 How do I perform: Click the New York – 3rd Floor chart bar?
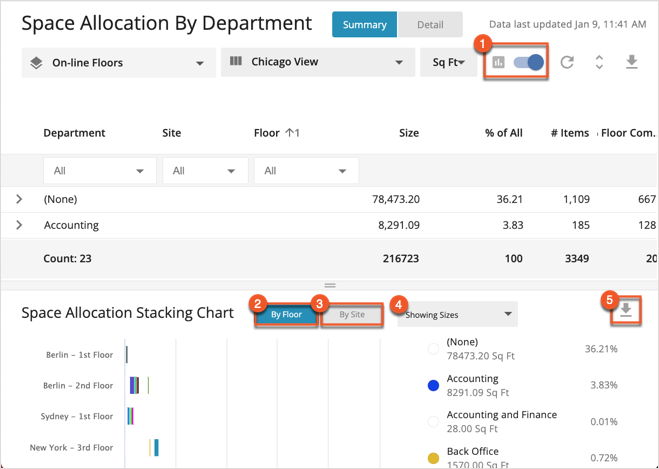pos(156,448)
